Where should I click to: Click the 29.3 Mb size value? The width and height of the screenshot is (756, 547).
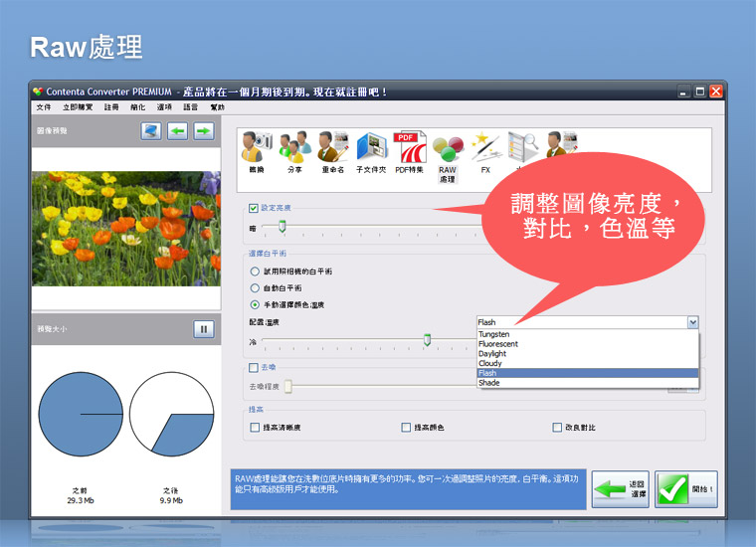tap(81, 500)
